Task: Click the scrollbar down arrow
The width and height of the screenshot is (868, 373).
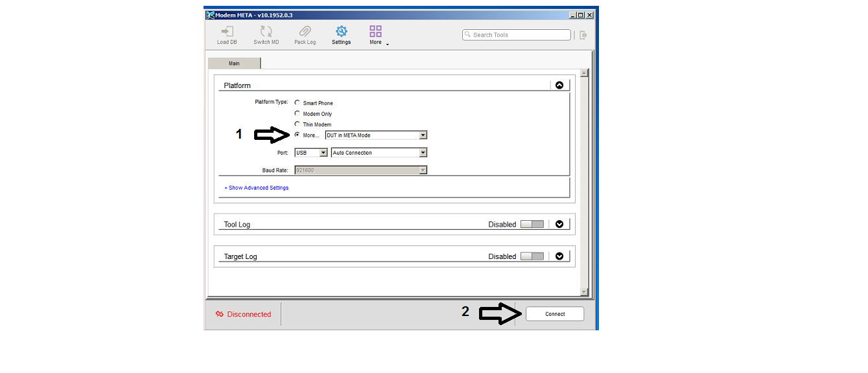Action: tap(584, 292)
